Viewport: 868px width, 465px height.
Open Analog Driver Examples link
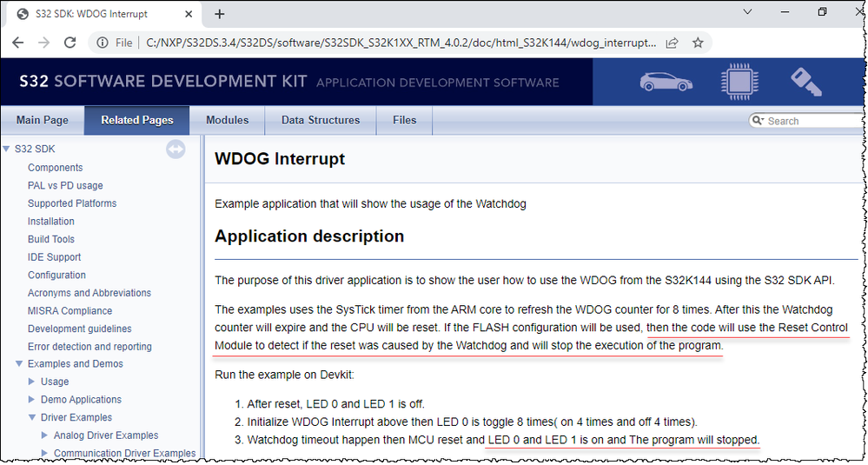(x=106, y=435)
